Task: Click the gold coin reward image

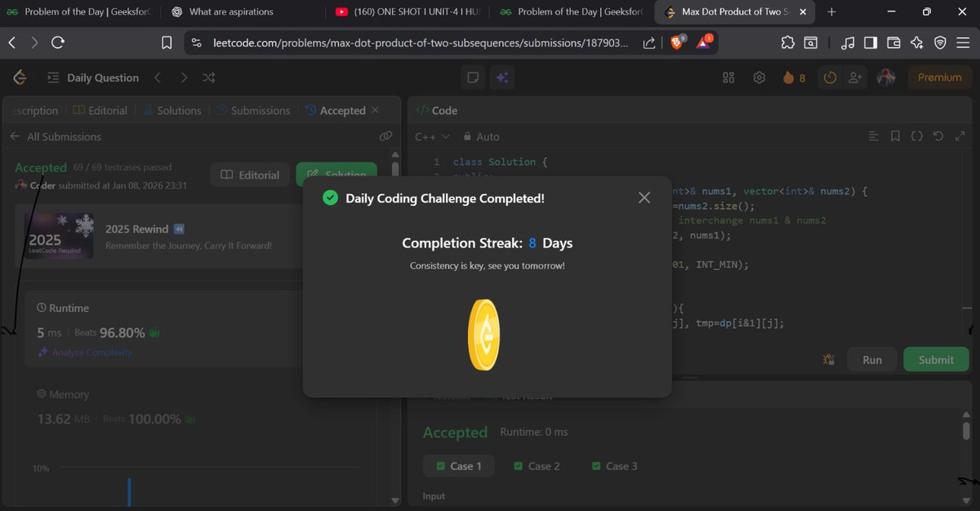Action: tap(483, 334)
